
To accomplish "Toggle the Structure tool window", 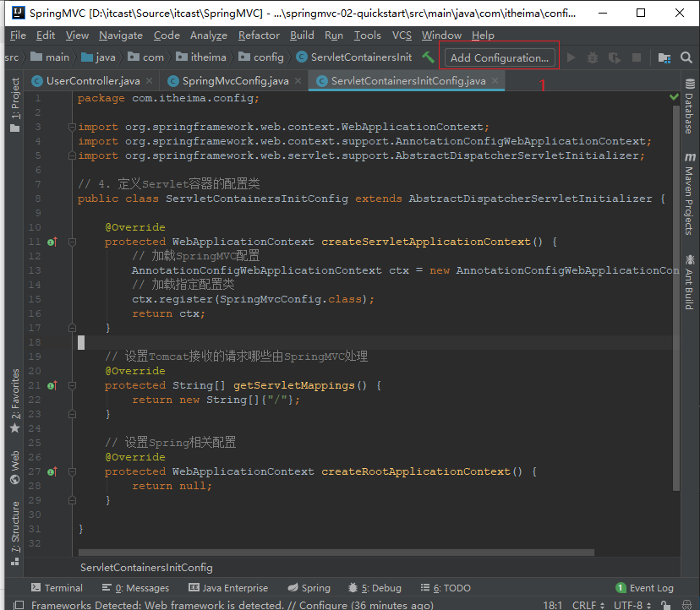I will pos(14,524).
